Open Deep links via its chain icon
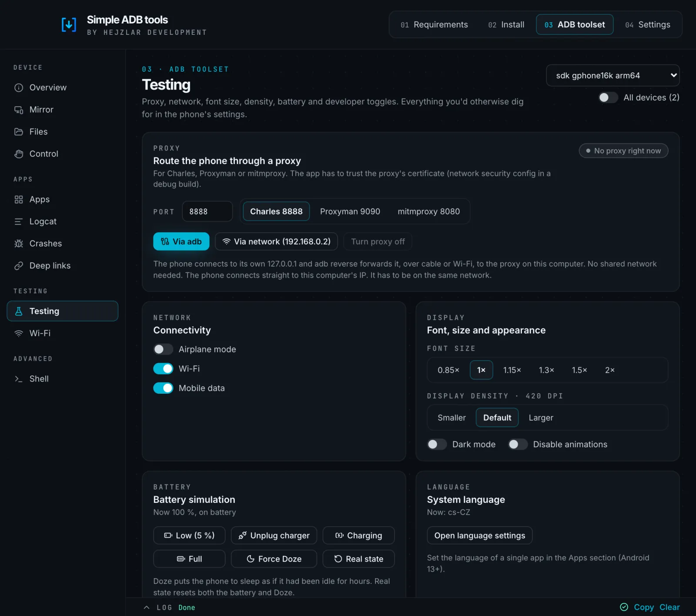696x616 pixels. (x=19, y=266)
